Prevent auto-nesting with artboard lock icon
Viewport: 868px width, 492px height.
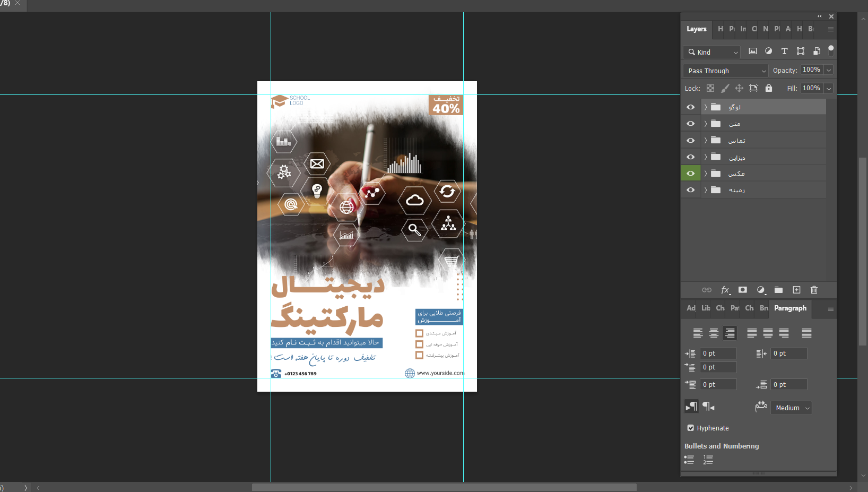(x=753, y=88)
